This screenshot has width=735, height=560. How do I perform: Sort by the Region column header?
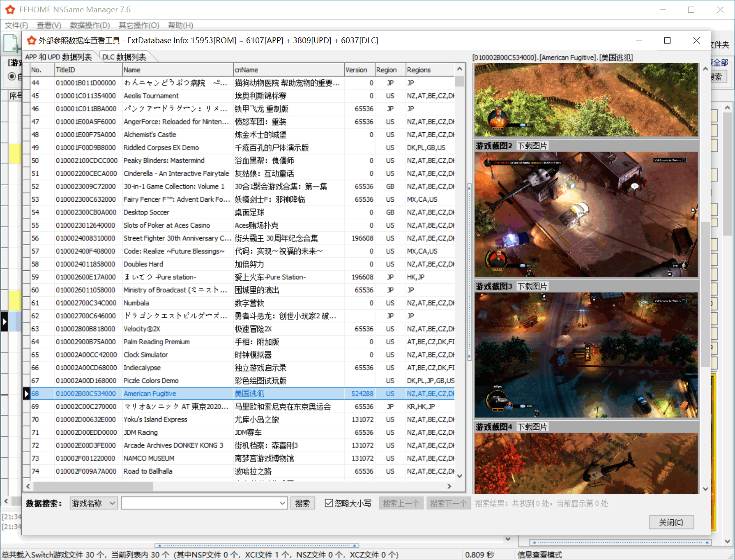[x=390, y=70]
